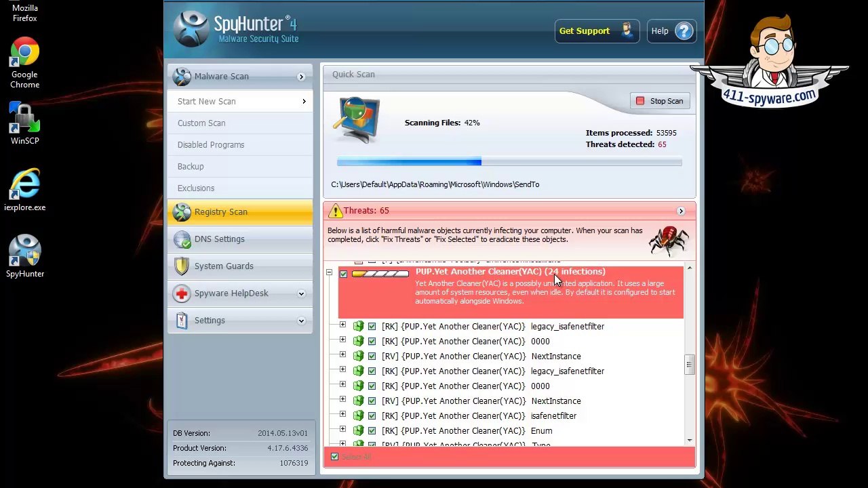The image size is (868, 488).
Task: Click the arrow on the Threats: 65 header
Action: [x=681, y=211]
